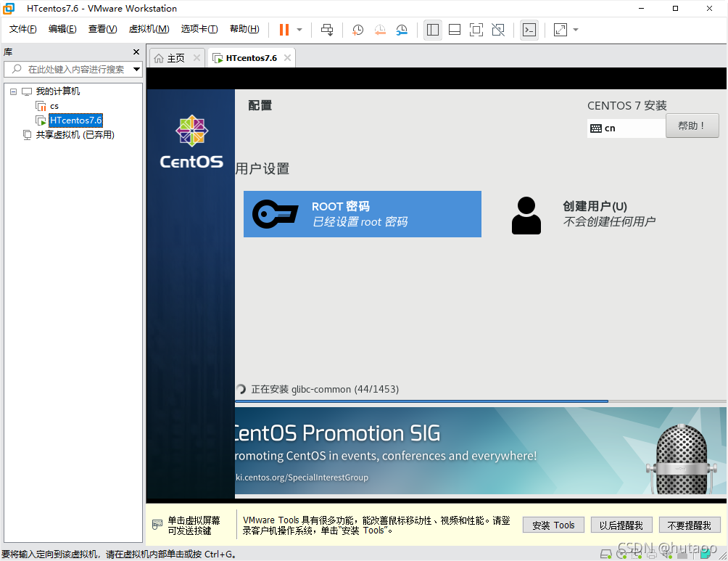Screen dimensions: 728x561
Task: Send Ctrl+Alt+Del to the VM
Action: pos(327,30)
